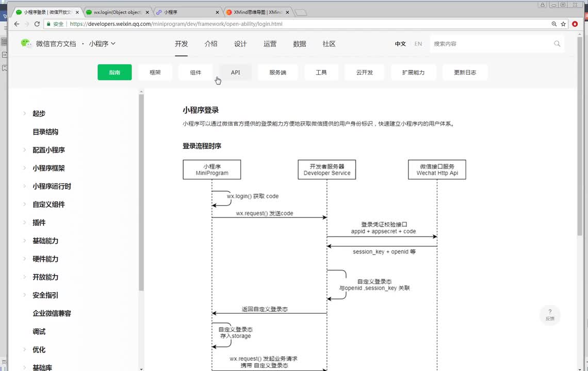Open the 服务端 section

[x=278, y=72]
